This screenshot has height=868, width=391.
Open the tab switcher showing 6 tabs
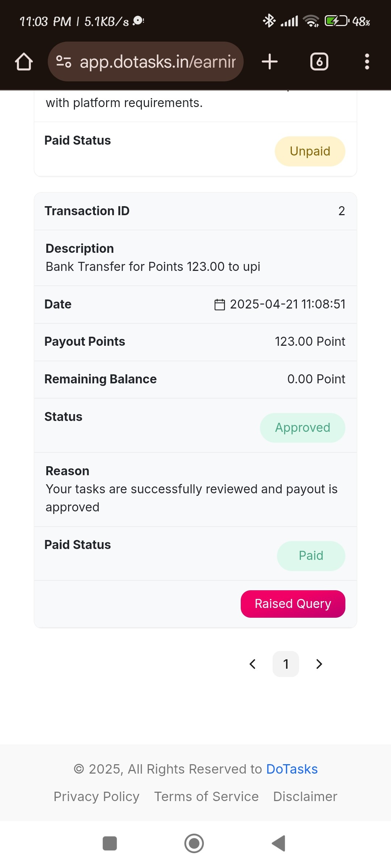click(x=319, y=61)
